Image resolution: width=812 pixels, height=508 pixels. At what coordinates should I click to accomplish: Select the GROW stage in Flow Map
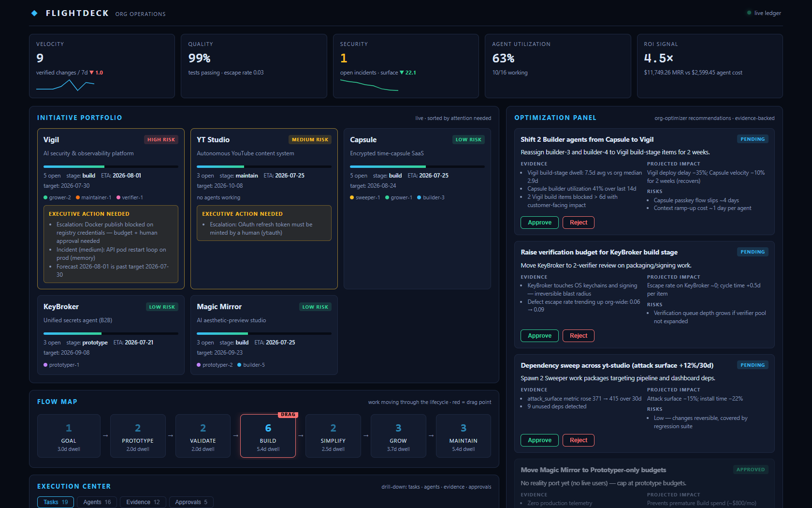coord(398,436)
